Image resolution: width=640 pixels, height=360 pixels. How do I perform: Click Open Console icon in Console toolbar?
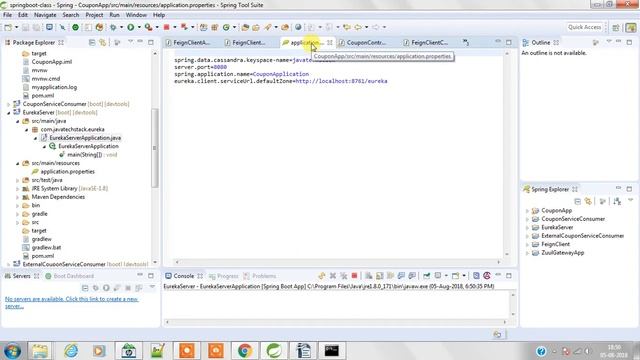coord(456,276)
